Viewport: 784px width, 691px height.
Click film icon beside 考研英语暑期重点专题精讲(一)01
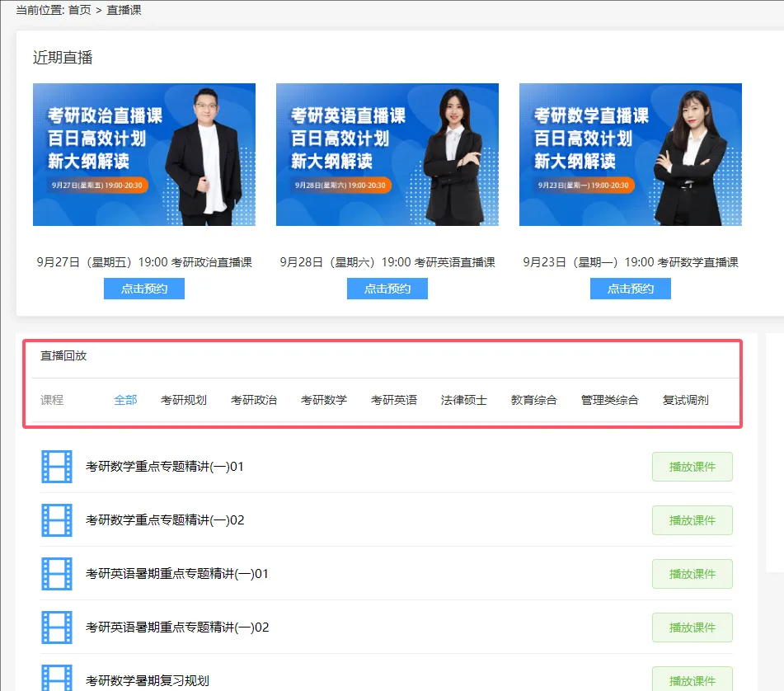[57, 574]
